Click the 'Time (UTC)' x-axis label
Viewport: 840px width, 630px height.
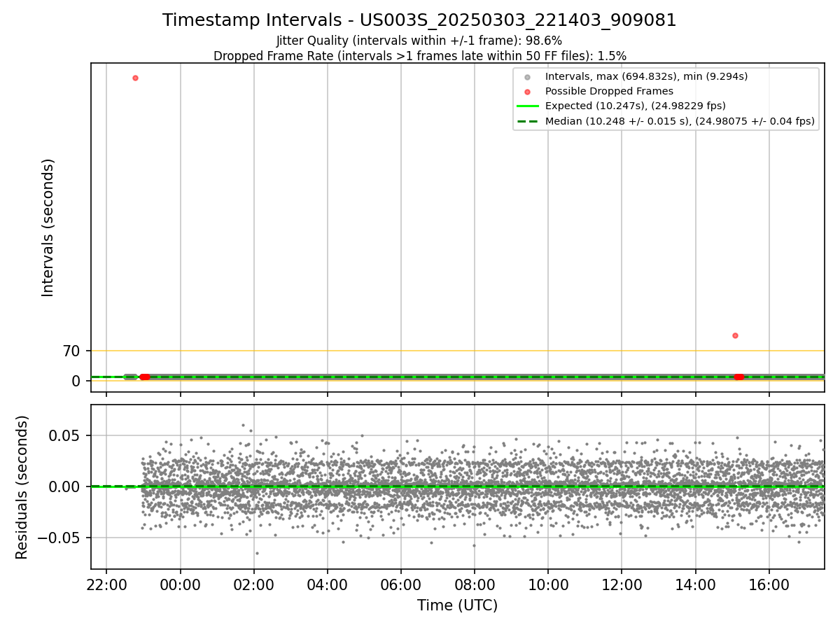click(457, 605)
